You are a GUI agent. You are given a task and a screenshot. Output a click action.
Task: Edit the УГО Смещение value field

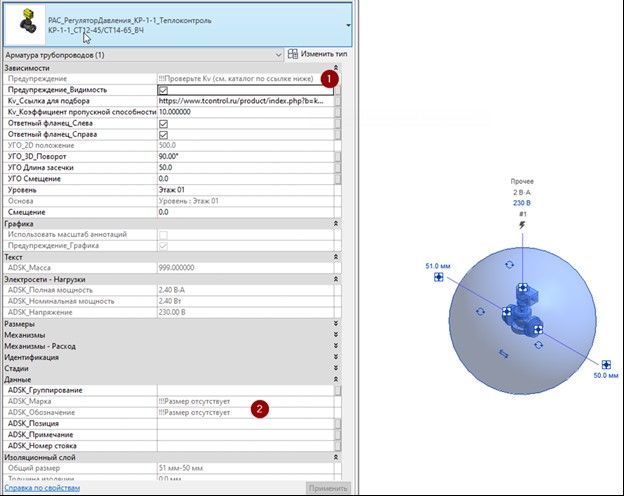point(246,179)
